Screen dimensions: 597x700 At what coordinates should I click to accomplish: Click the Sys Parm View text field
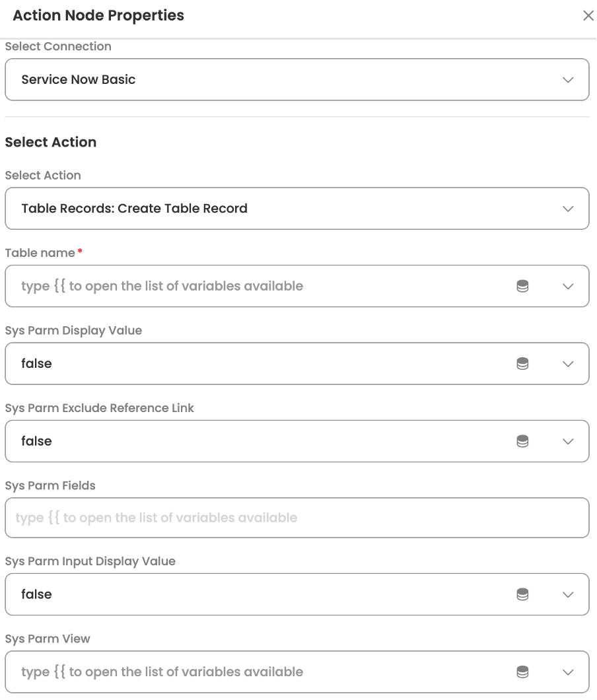click(x=264, y=672)
